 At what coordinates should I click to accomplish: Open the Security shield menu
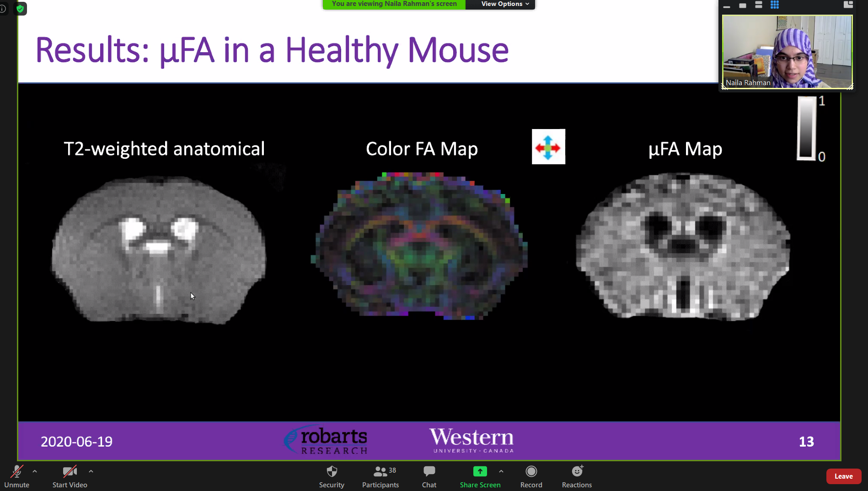(x=332, y=476)
